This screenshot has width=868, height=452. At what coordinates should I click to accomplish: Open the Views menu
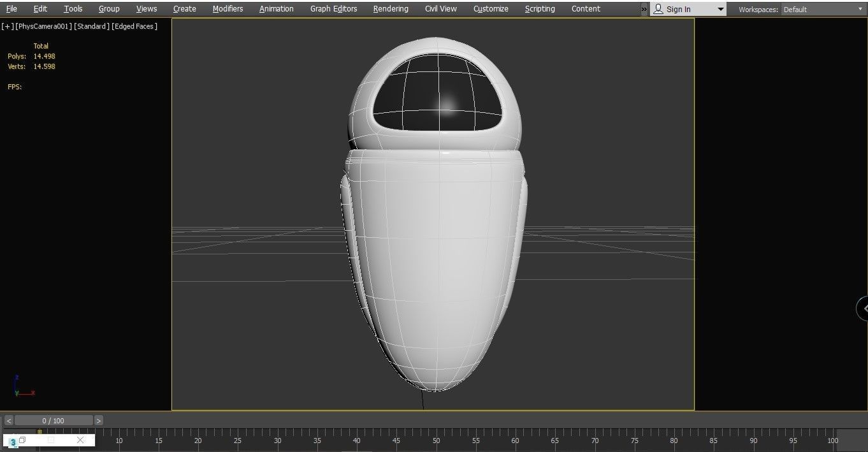pos(147,9)
